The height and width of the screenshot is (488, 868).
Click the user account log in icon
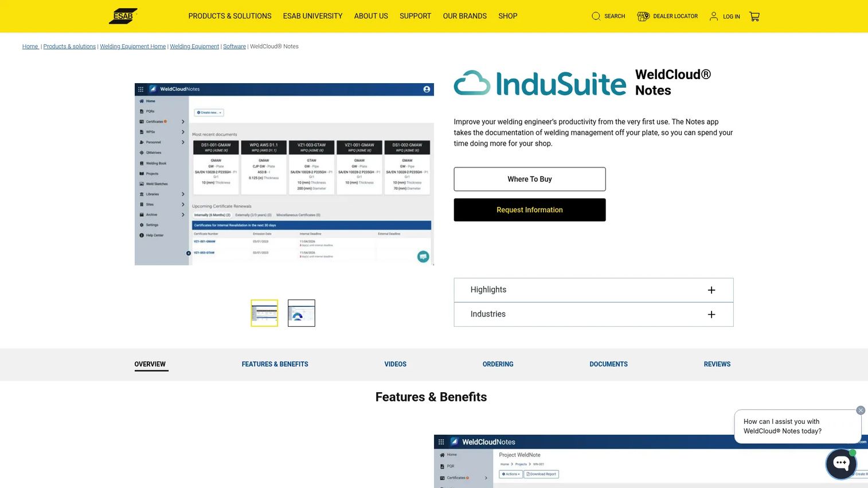[714, 16]
